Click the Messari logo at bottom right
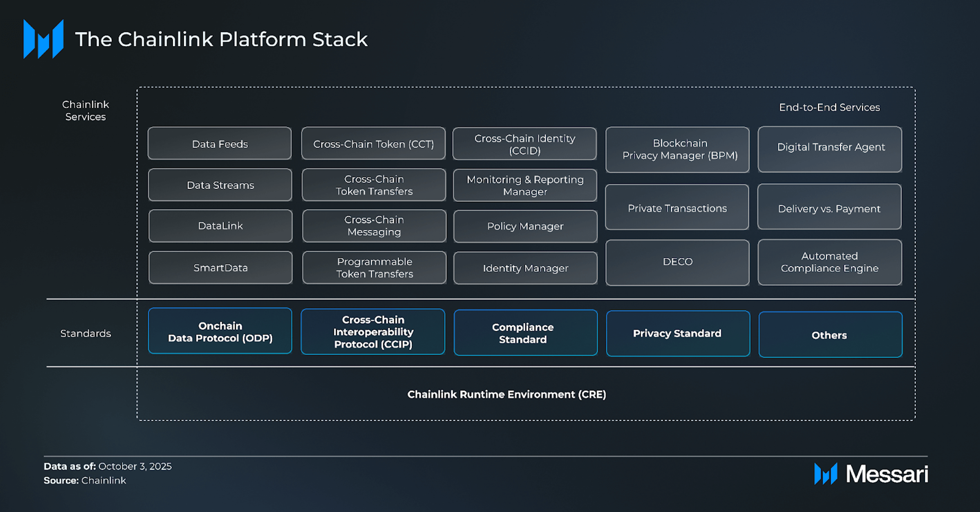 pyautogui.click(x=871, y=474)
